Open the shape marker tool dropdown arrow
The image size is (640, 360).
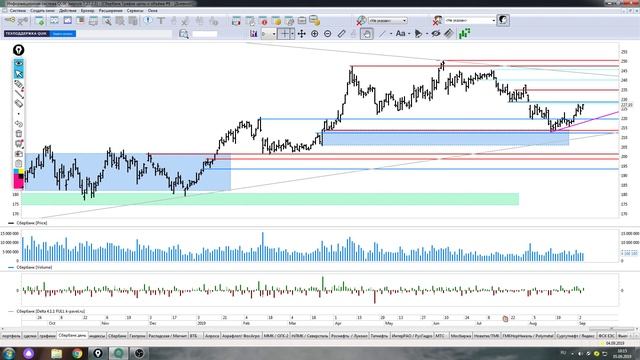coord(427,34)
